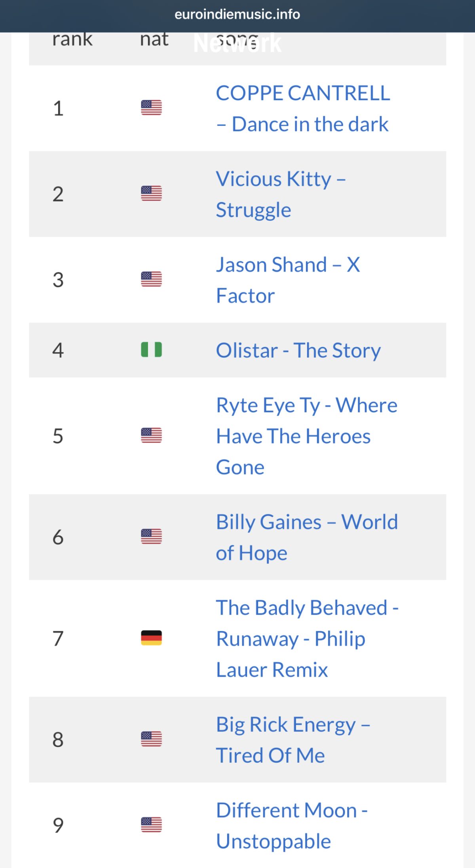
Task: Open Big Rick Energy – Tired Of Me
Action: [x=293, y=739]
